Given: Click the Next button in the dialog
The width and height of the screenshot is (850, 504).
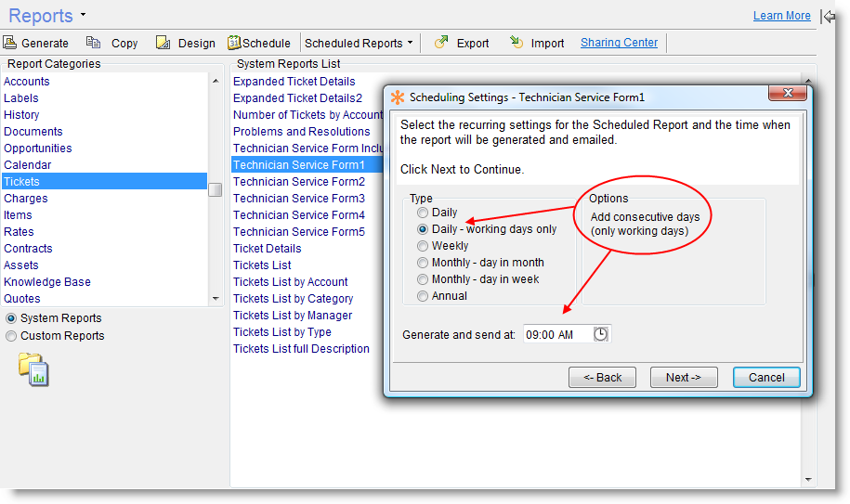Looking at the screenshot, I should (x=683, y=378).
